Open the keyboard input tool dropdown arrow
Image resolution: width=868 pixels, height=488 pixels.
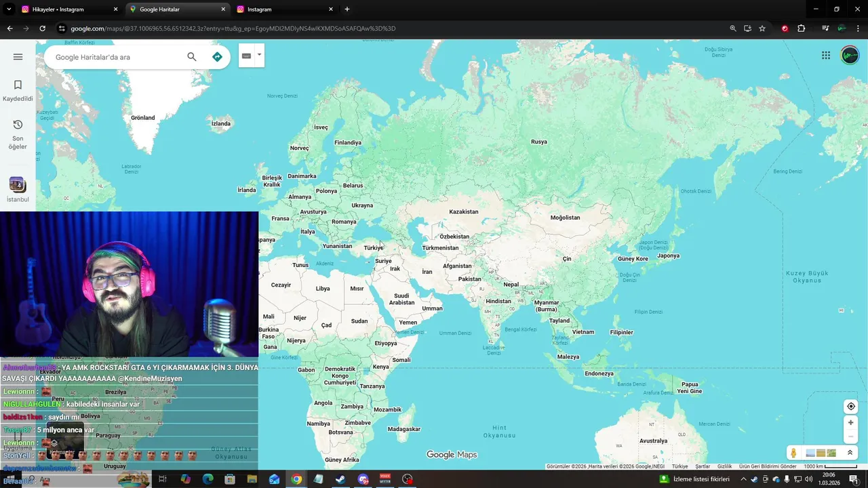259,56
